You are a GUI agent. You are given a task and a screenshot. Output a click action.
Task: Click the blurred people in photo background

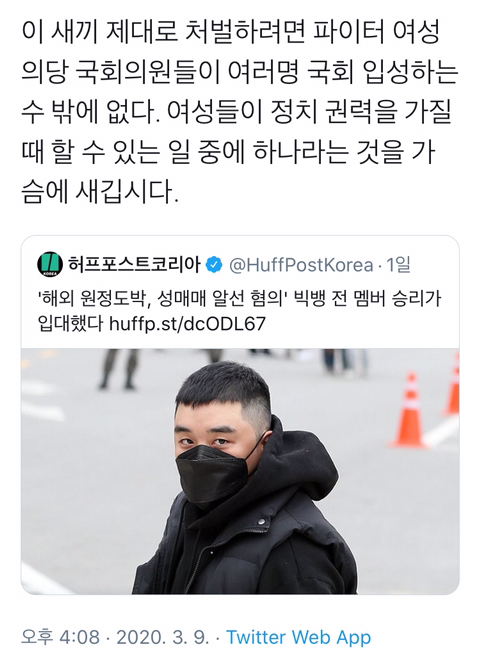[120, 369]
